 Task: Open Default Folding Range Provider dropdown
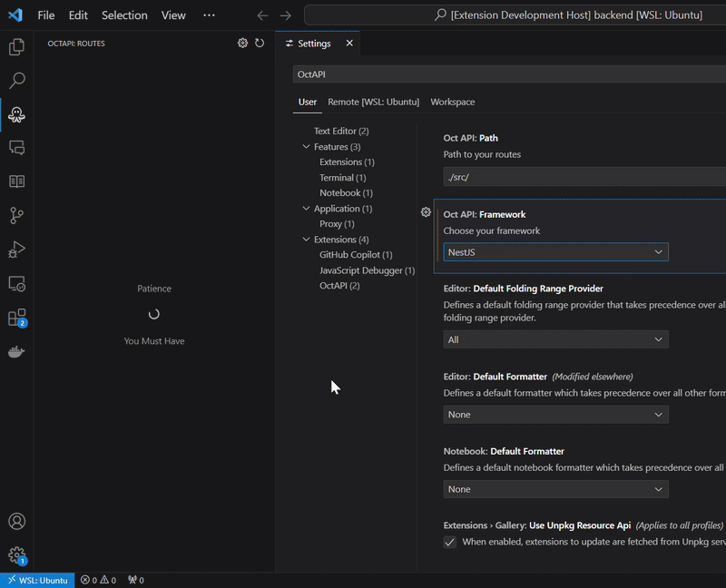(555, 340)
